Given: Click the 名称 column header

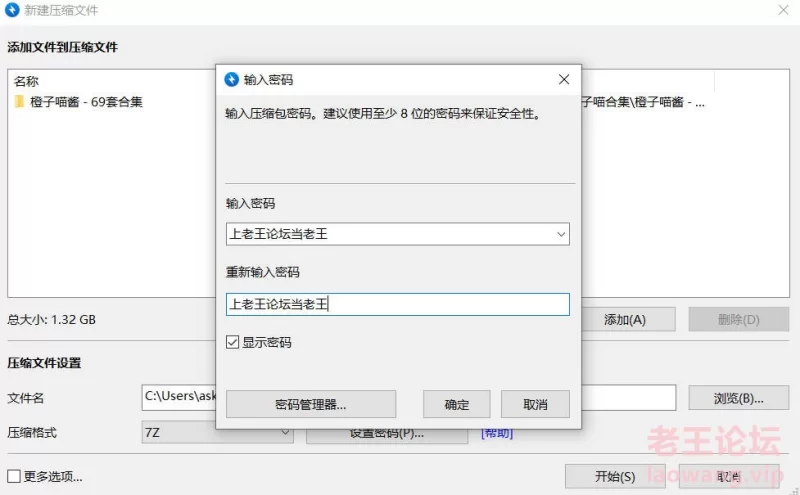Looking at the screenshot, I should tap(27, 81).
